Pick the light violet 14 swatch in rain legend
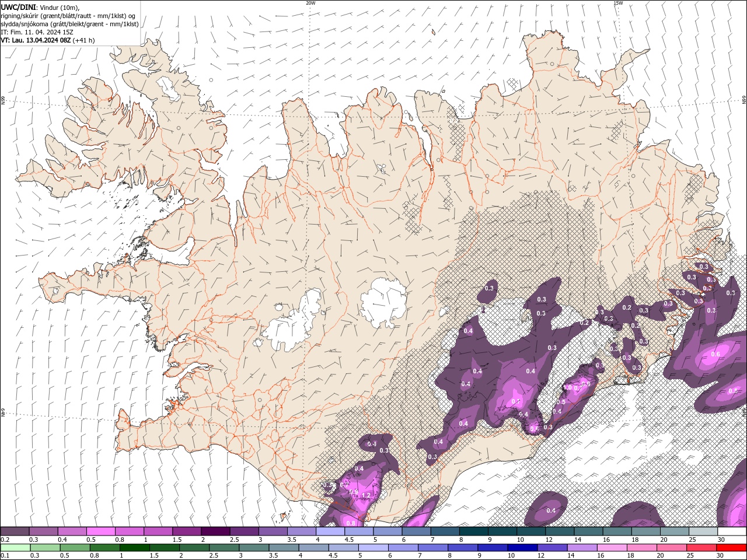 click(x=581, y=548)
